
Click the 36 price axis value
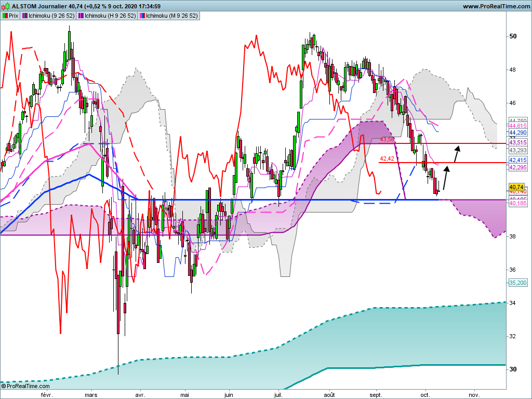tap(513, 270)
